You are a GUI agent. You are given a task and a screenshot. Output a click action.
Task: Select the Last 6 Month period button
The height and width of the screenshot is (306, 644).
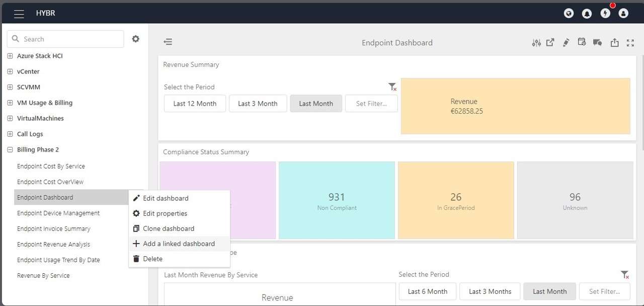click(x=428, y=291)
